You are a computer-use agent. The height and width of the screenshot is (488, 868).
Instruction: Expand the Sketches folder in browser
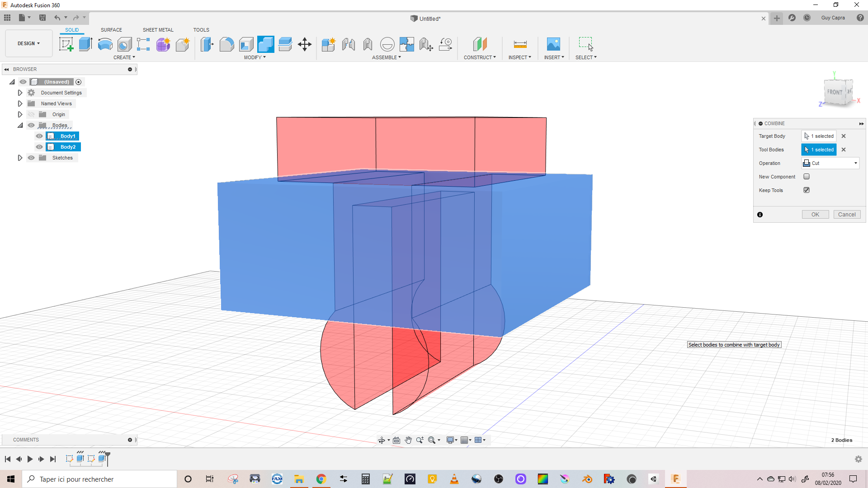(20, 158)
